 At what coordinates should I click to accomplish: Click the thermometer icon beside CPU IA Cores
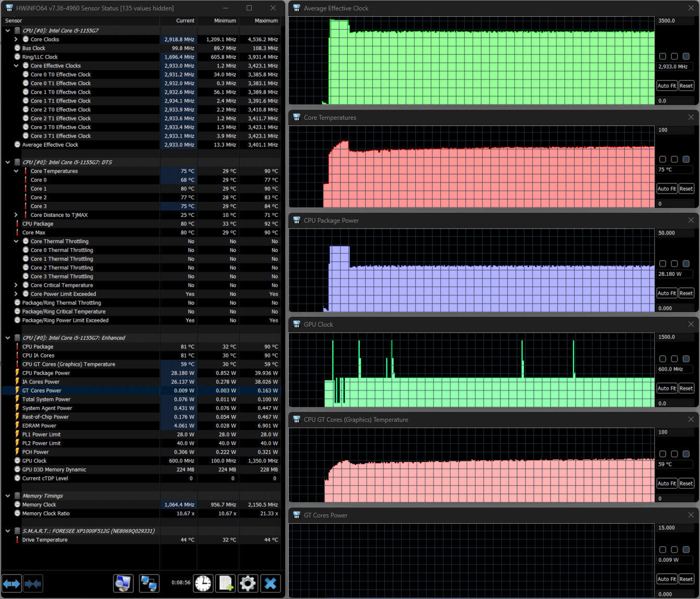click(17, 355)
